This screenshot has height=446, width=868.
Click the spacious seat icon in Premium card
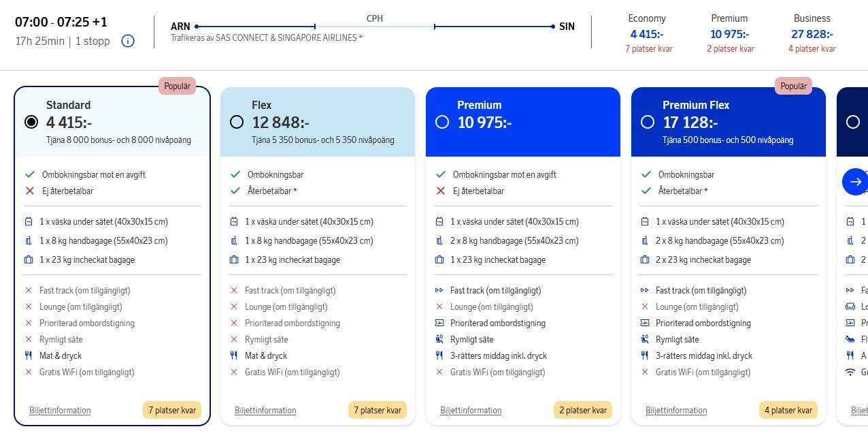pyautogui.click(x=439, y=339)
